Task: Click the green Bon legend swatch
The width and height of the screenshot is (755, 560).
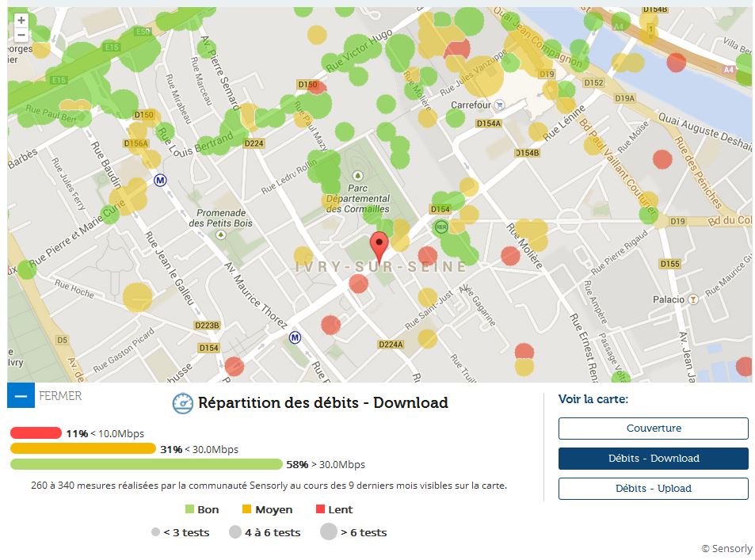Action: tap(189, 509)
